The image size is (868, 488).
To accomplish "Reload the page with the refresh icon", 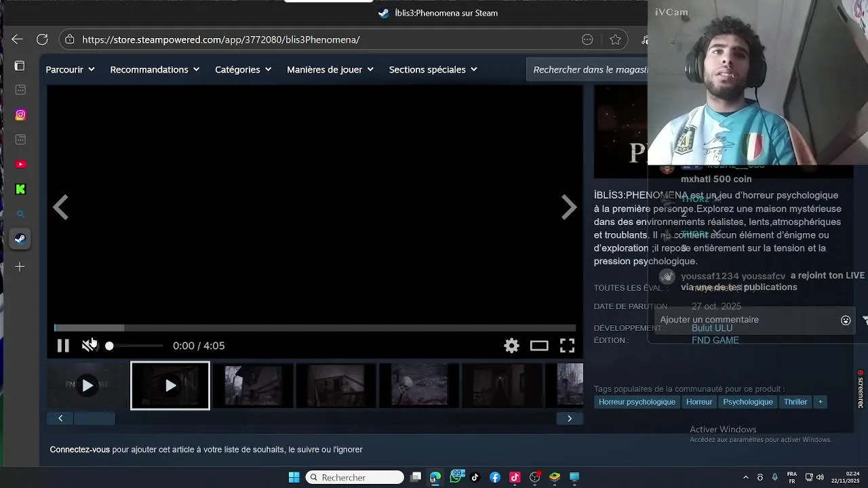I will [x=42, y=39].
